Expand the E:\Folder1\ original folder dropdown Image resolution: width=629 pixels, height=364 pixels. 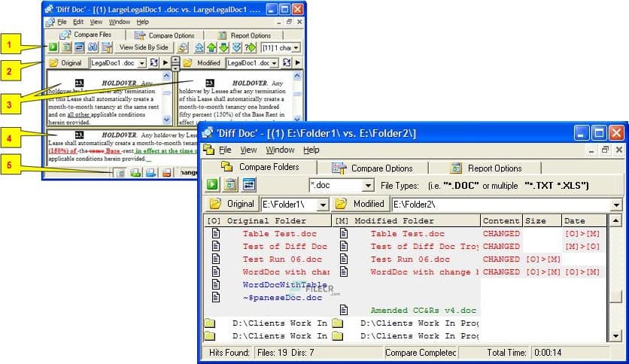pyautogui.click(x=323, y=205)
